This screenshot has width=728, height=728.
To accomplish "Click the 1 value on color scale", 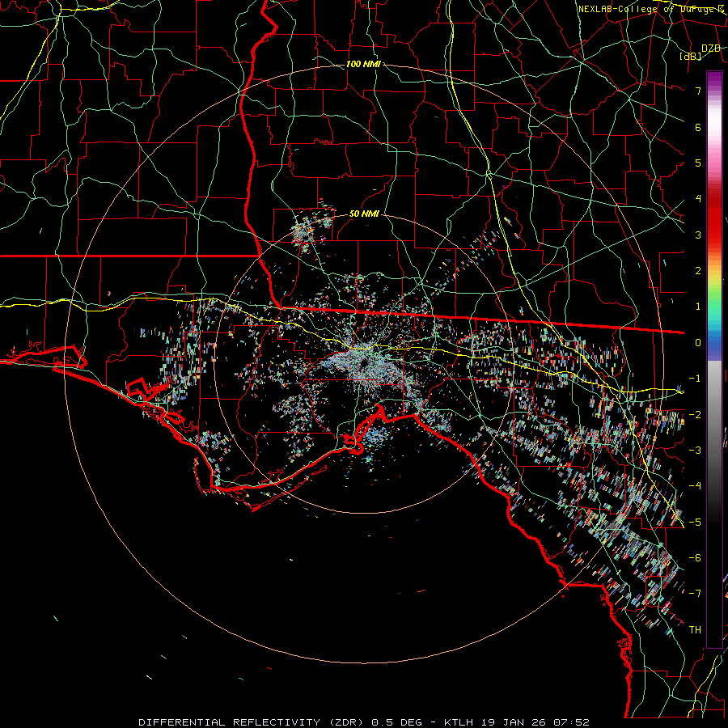I will pyautogui.click(x=698, y=307).
